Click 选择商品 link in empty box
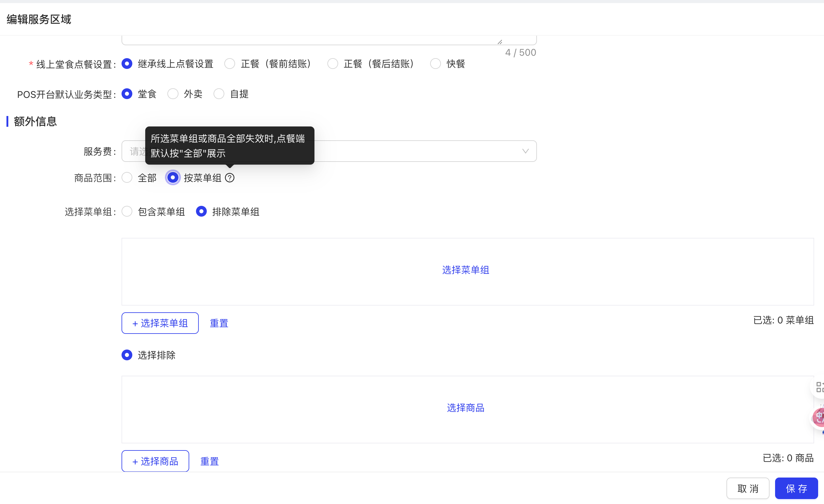Viewport: 824px width, 504px height. coord(466,408)
